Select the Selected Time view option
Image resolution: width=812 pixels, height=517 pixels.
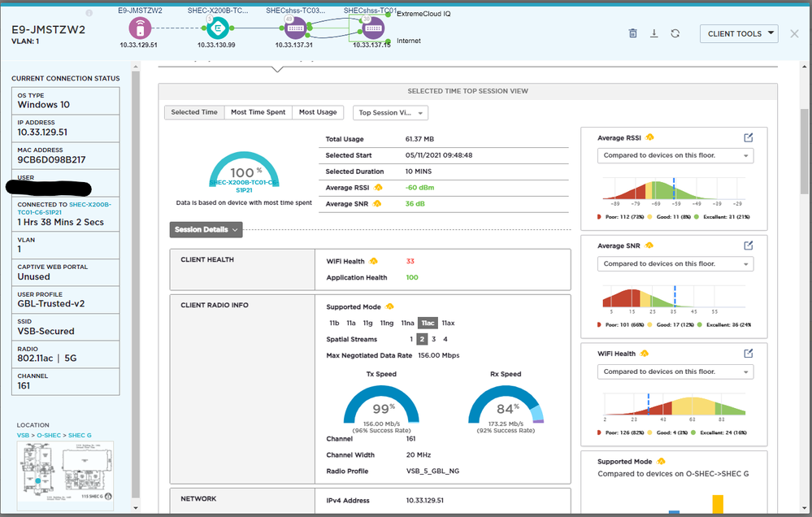click(x=194, y=112)
